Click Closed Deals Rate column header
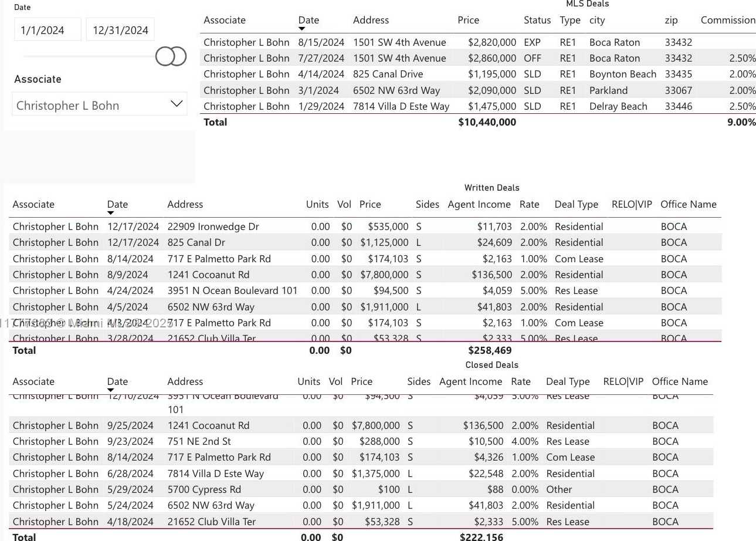The height and width of the screenshot is (541, 756). point(521,381)
